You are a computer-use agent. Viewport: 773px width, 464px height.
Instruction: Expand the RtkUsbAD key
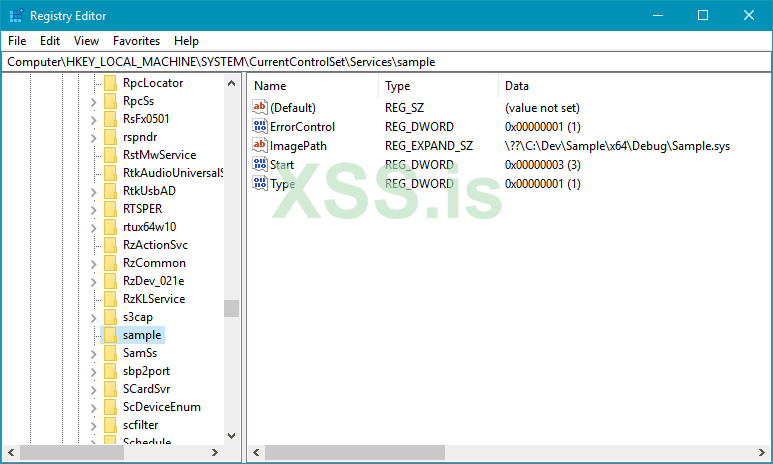tap(94, 192)
